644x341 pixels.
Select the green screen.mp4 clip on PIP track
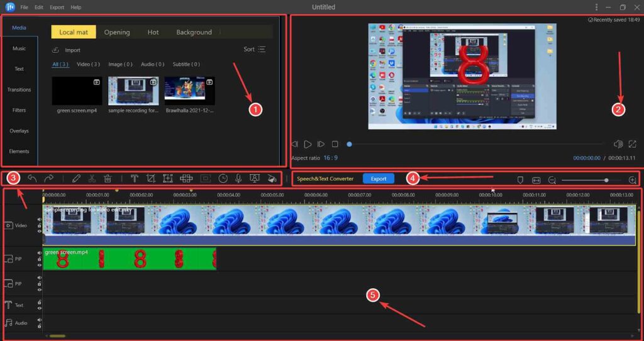[x=130, y=259]
